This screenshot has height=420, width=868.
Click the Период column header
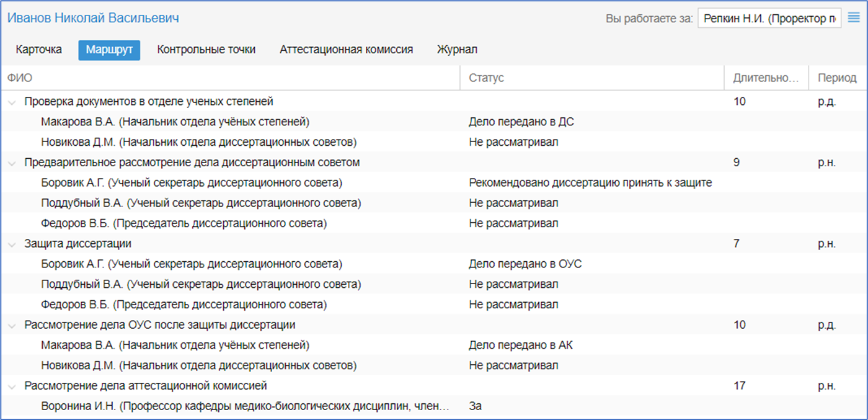836,78
